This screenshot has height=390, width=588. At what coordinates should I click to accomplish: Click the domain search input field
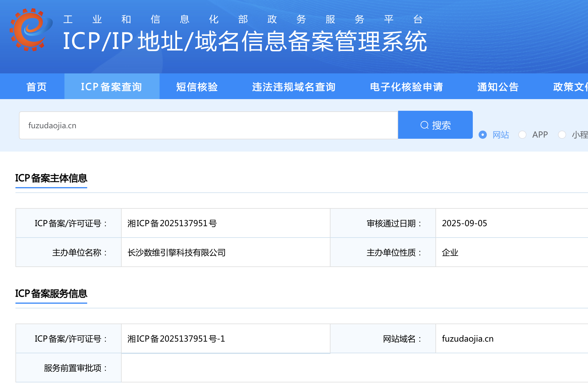208,125
